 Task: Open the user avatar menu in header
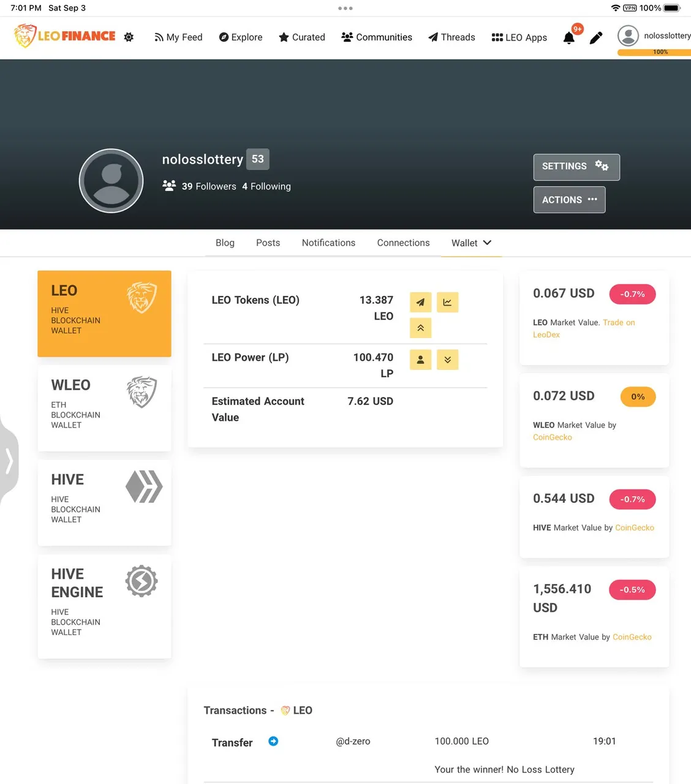(x=628, y=36)
